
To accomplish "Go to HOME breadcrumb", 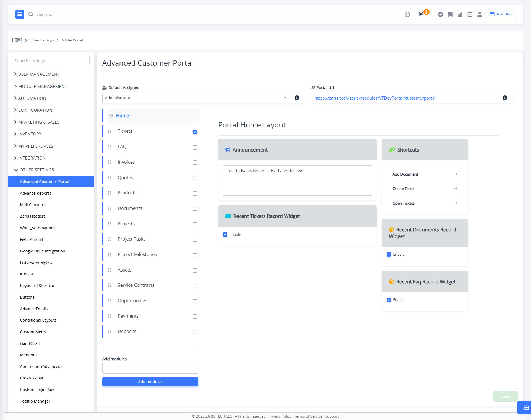I will [17, 40].
